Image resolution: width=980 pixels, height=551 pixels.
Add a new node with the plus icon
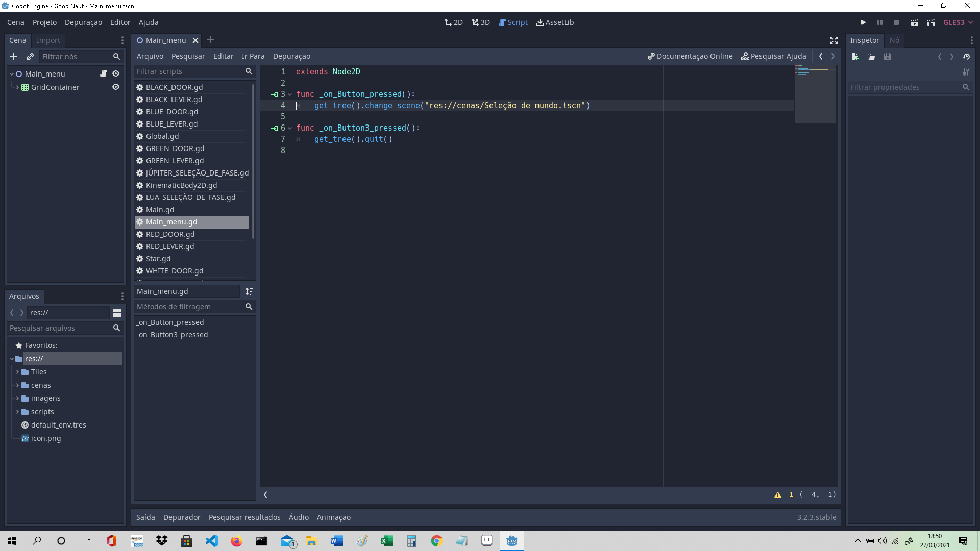pyautogui.click(x=13, y=57)
